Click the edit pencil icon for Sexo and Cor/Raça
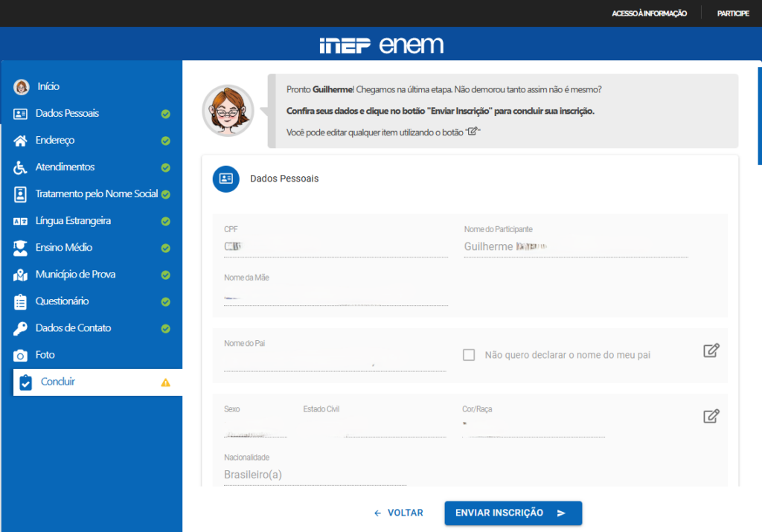Viewport: 762px width, 532px height. tap(711, 417)
